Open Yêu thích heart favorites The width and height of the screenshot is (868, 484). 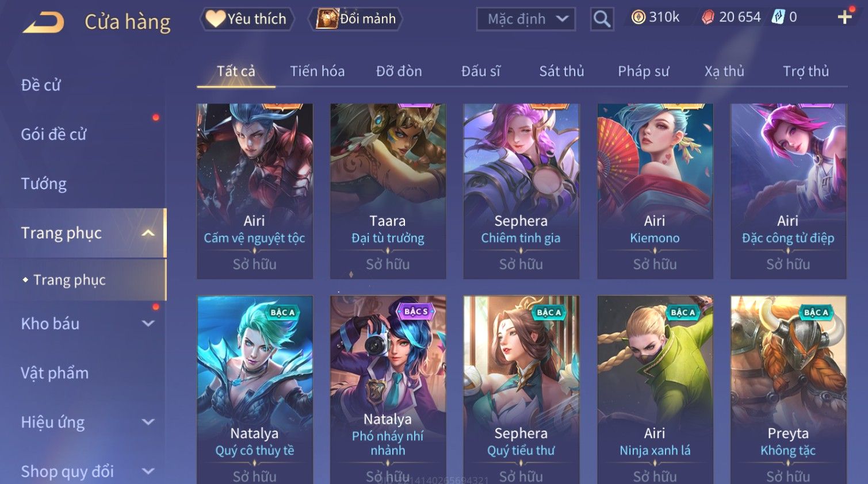[247, 19]
